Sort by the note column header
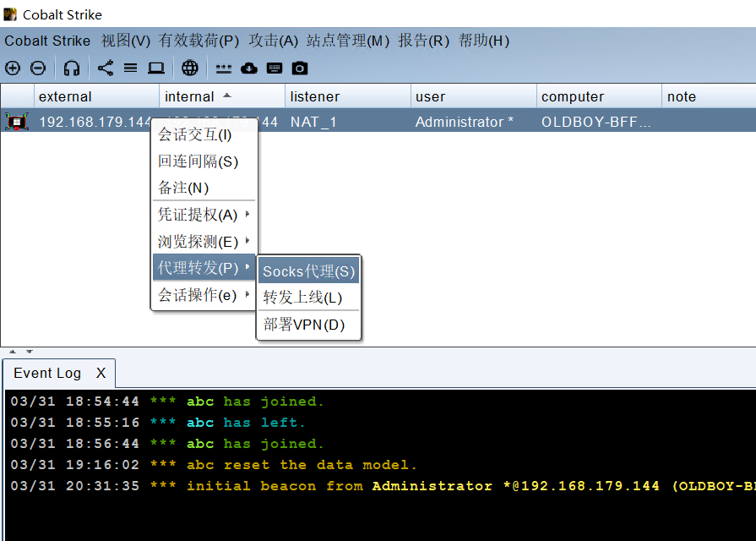 click(x=709, y=96)
